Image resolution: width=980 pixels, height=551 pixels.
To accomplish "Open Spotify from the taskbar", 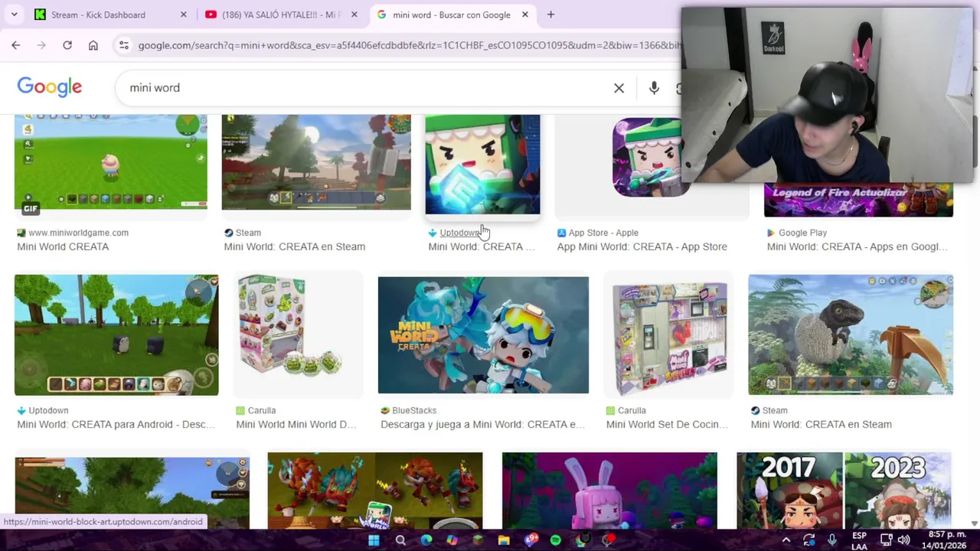I will pos(556,540).
